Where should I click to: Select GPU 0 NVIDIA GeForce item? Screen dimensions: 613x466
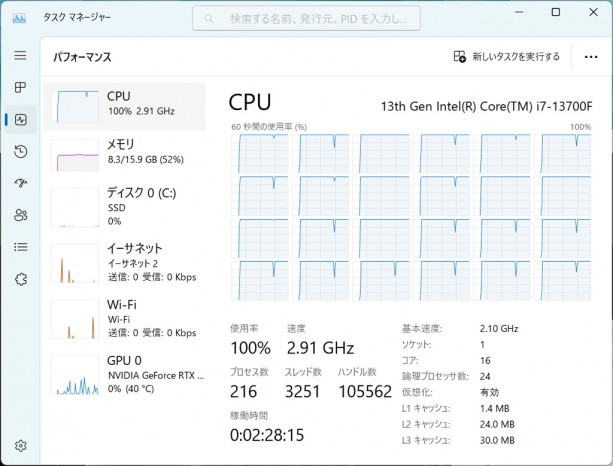(x=127, y=374)
